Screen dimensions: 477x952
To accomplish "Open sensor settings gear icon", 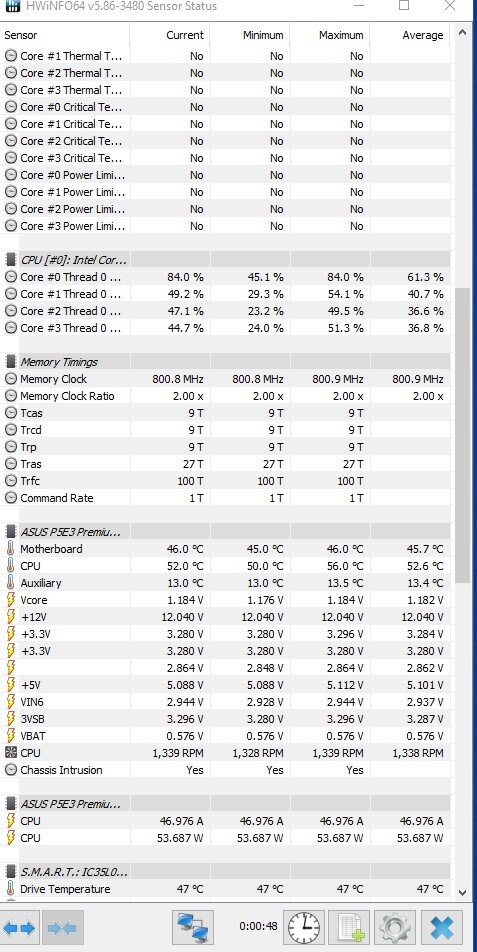I will point(395,928).
